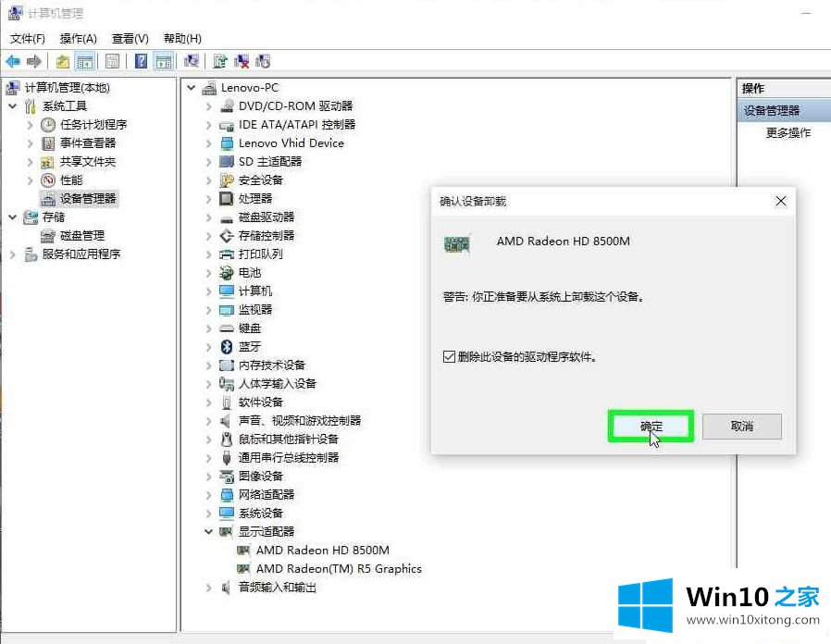Uncheck the delete driver software checkbox
The height and width of the screenshot is (644, 831).
pos(449,357)
